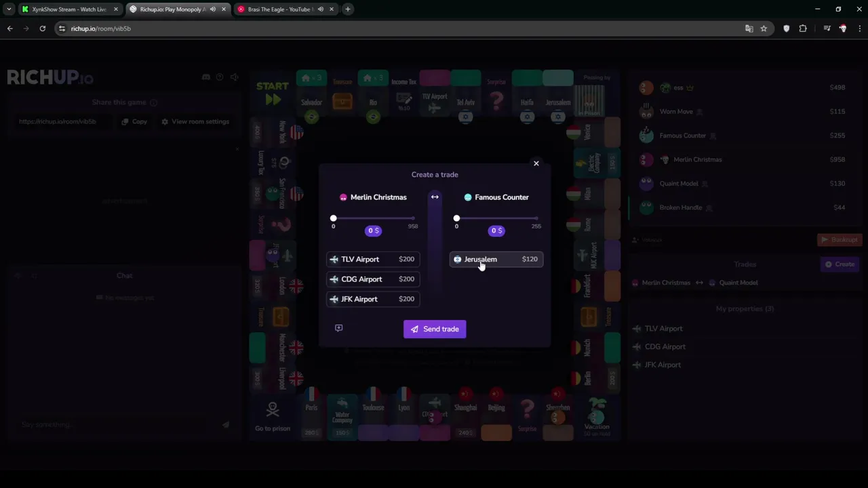Viewport: 868px width, 488px height.
Task: Click the Say something chat input
Action: click(x=115, y=424)
